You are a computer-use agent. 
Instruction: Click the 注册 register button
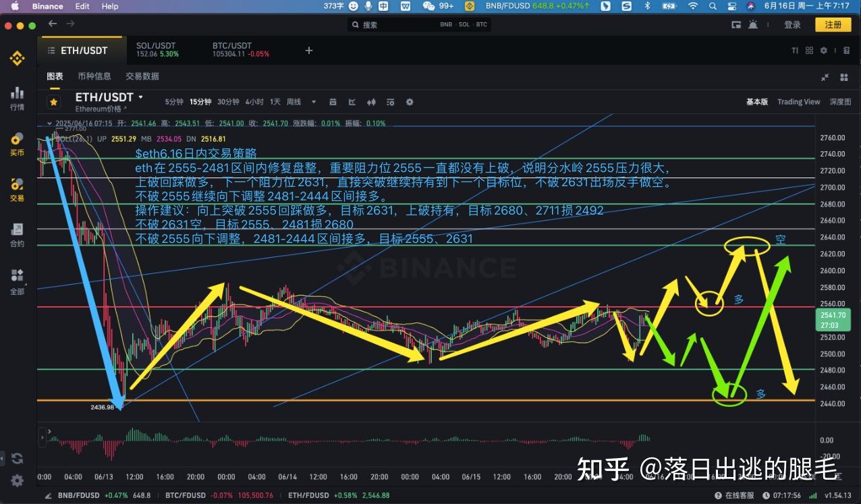(x=833, y=25)
